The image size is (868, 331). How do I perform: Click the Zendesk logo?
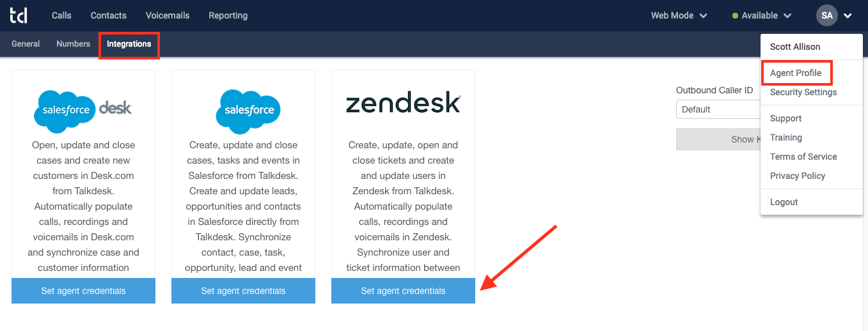(403, 104)
